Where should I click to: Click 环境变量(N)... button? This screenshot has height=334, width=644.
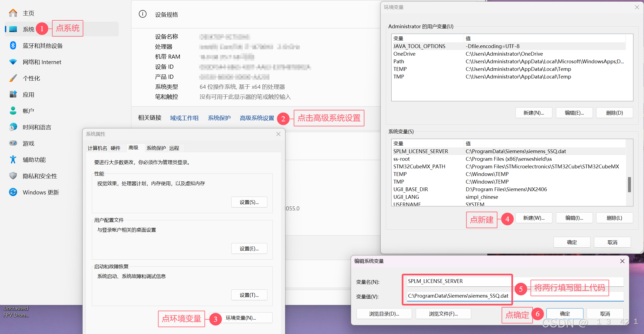pyautogui.click(x=241, y=318)
